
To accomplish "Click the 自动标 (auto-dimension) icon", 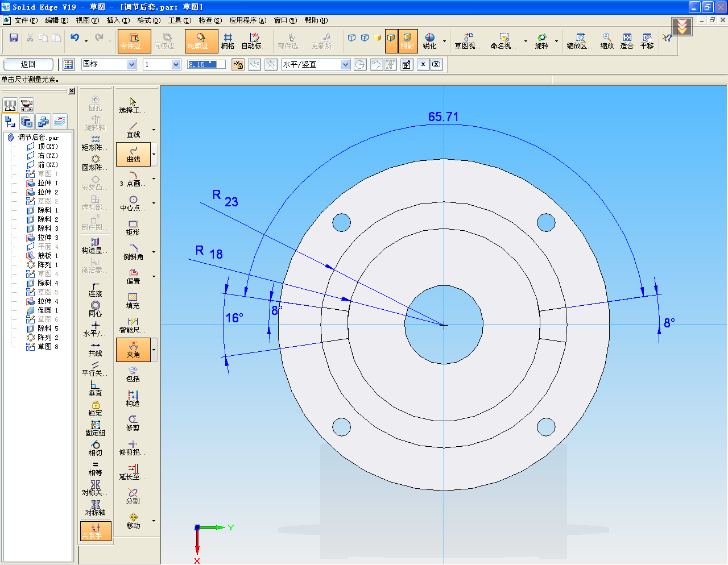I will [x=253, y=41].
